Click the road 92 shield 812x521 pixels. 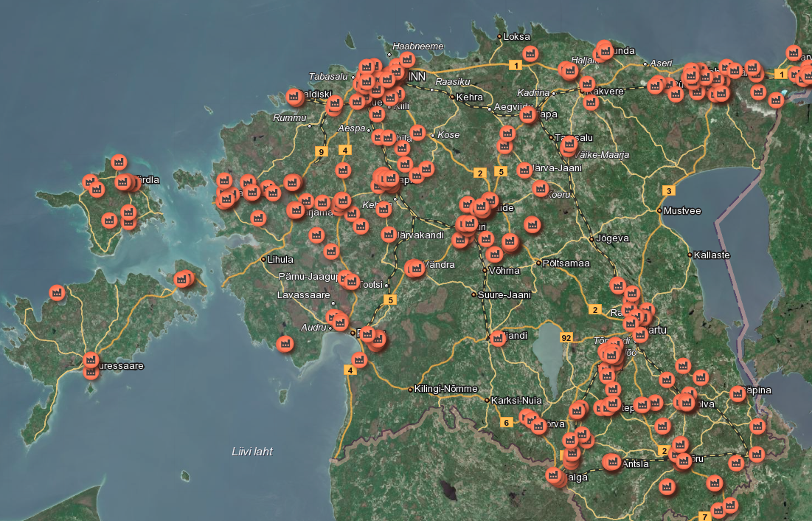tap(566, 337)
